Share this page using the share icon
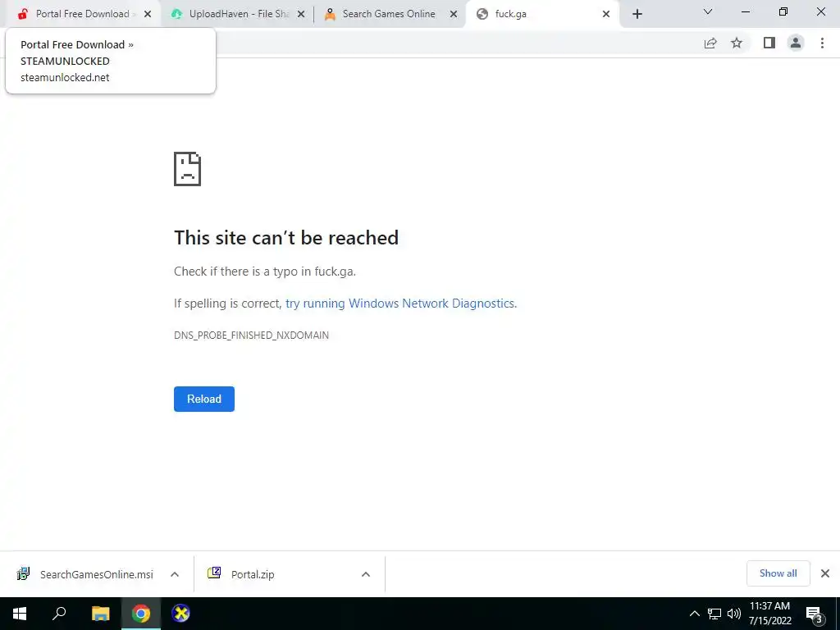840x630 pixels. coord(710,43)
